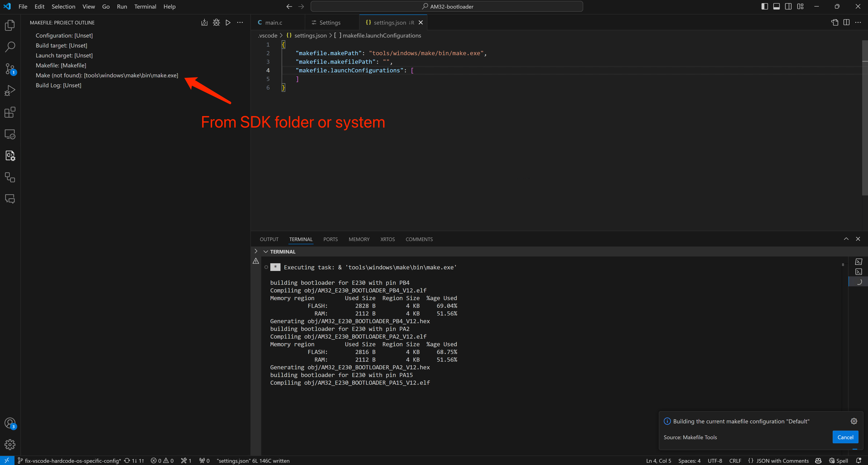
Task: Change indentation Spaces: 4
Action: click(x=689, y=461)
